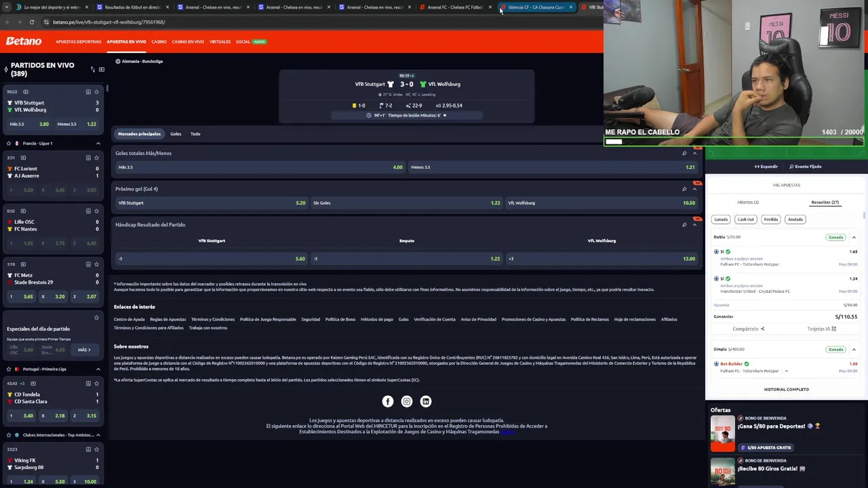The width and height of the screenshot is (868, 488).
Task: Open Política de Juego Responsable link
Action: [x=268, y=319]
